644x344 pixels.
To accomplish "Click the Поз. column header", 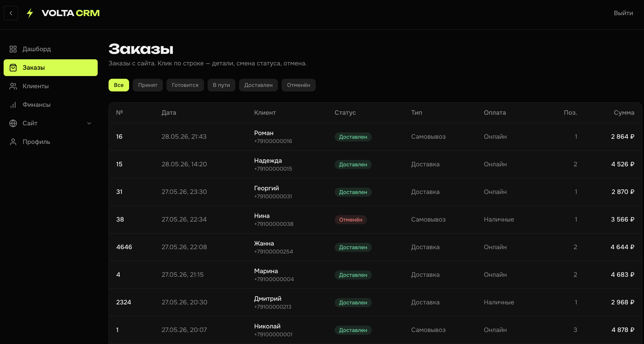I will click(571, 112).
